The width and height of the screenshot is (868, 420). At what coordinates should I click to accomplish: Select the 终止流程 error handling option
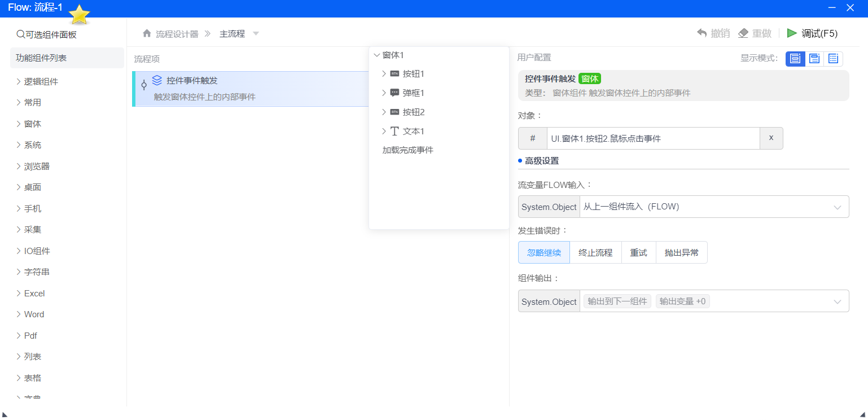pyautogui.click(x=595, y=252)
